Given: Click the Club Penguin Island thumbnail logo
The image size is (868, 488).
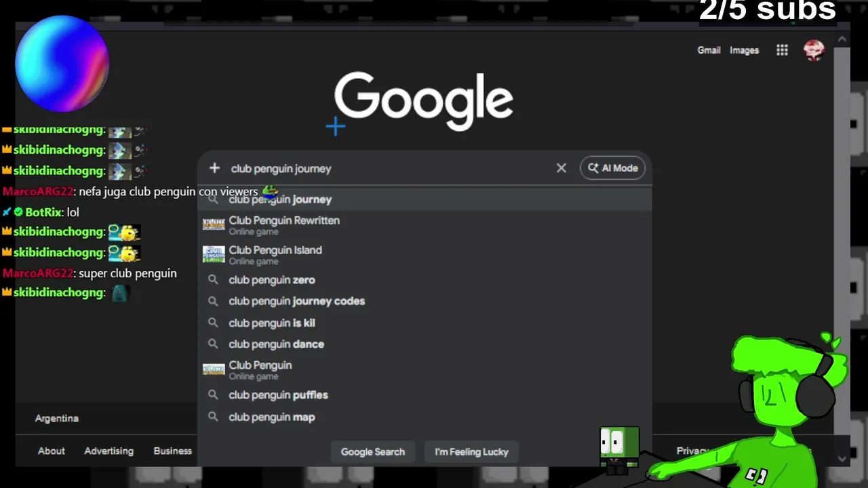Looking at the screenshot, I should [x=214, y=254].
